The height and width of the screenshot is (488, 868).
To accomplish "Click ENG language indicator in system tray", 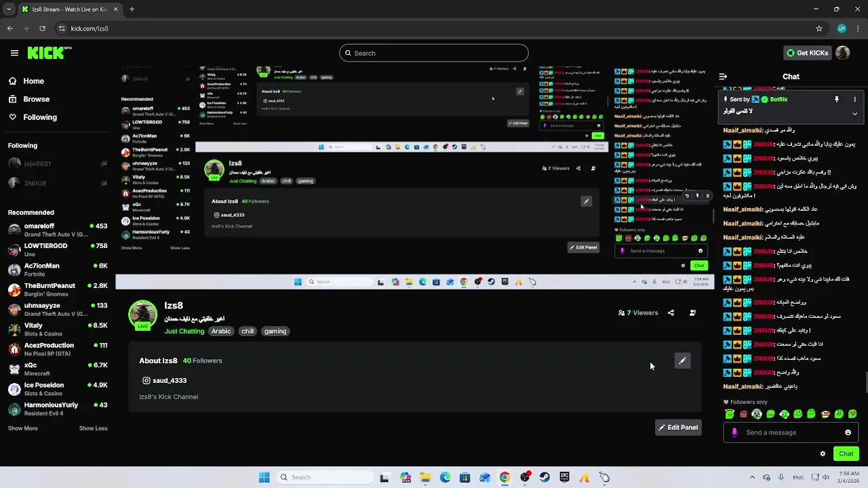I will [x=798, y=477].
